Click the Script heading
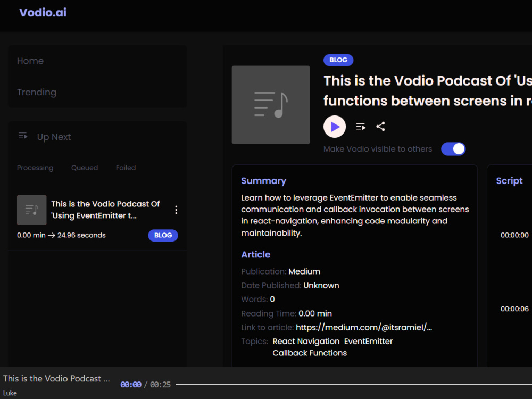532x399 pixels. tap(509, 181)
